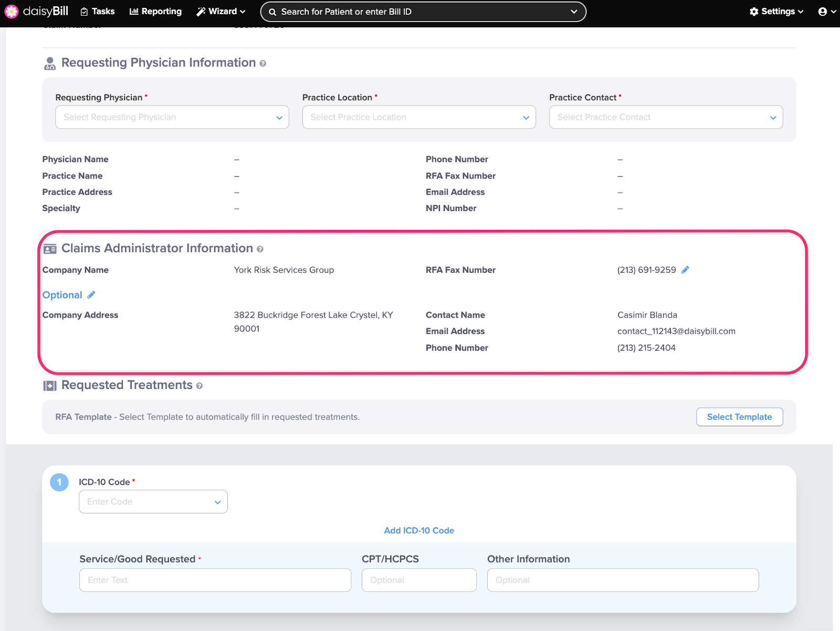Image resolution: width=840 pixels, height=631 pixels.
Task: Open the user account icon menu
Action: 826,12
